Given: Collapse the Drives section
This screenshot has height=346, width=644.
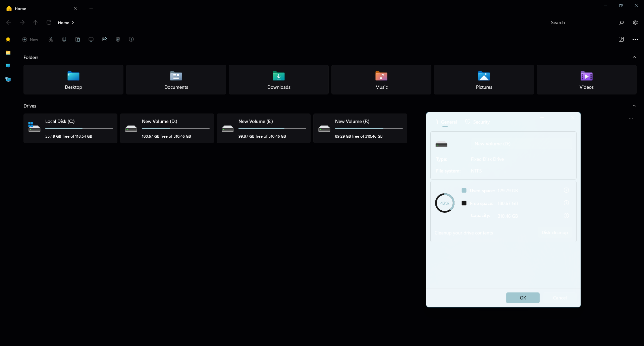Looking at the screenshot, I should pos(634,105).
